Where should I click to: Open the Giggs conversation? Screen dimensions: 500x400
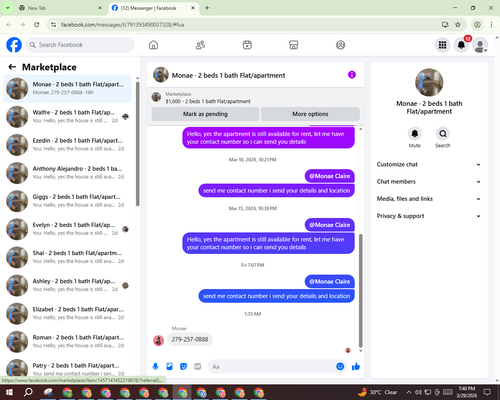coord(67,201)
